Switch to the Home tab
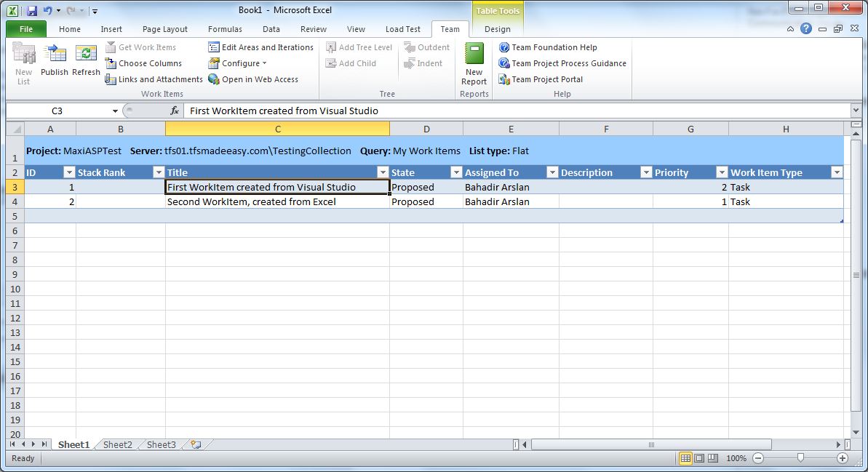 pos(70,29)
